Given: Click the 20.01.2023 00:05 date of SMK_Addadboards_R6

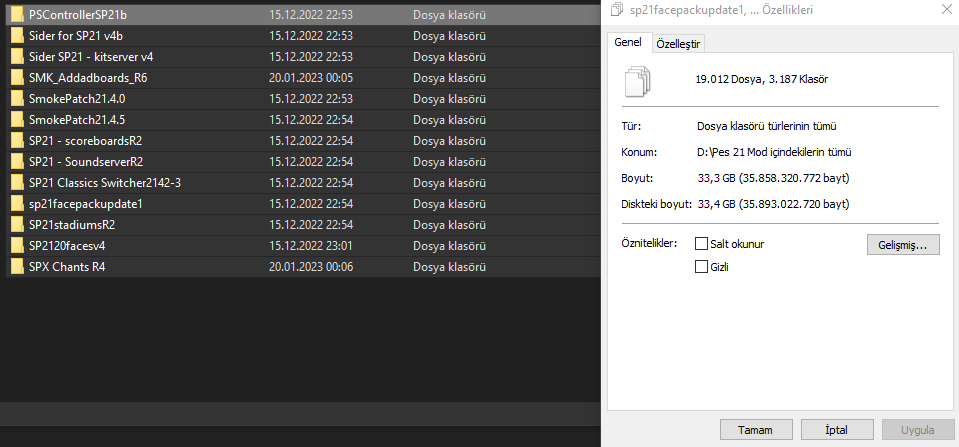Looking at the screenshot, I should [x=311, y=78].
